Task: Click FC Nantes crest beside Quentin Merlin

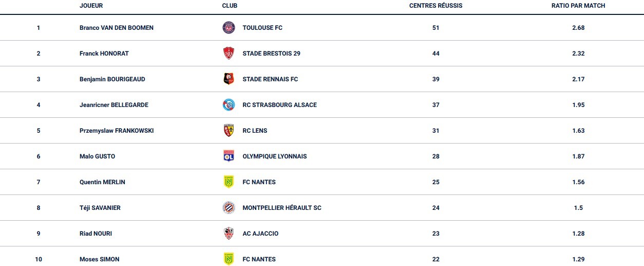Action: (x=229, y=182)
